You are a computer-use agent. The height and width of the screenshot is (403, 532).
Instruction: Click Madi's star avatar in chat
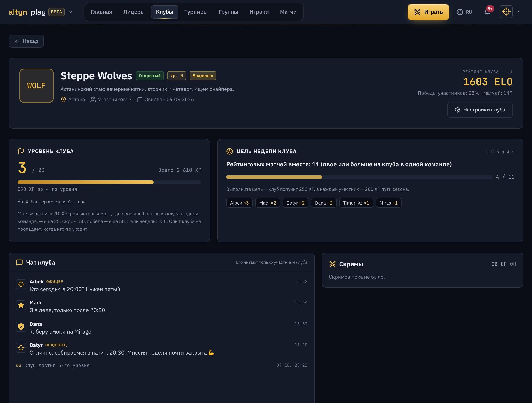coord(21,305)
